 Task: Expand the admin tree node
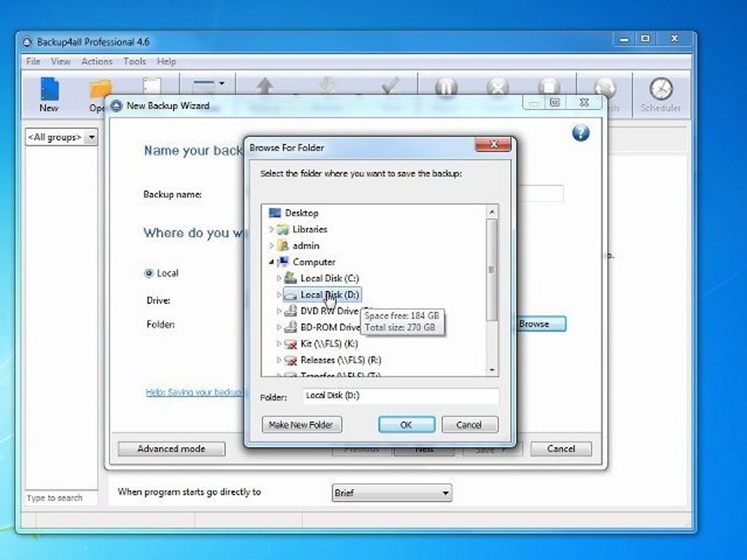[x=271, y=246]
